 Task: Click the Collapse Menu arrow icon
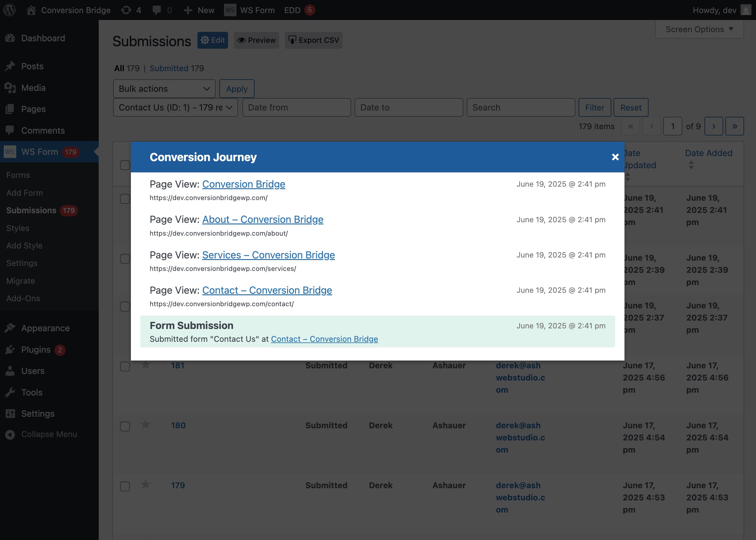[x=10, y=434]
